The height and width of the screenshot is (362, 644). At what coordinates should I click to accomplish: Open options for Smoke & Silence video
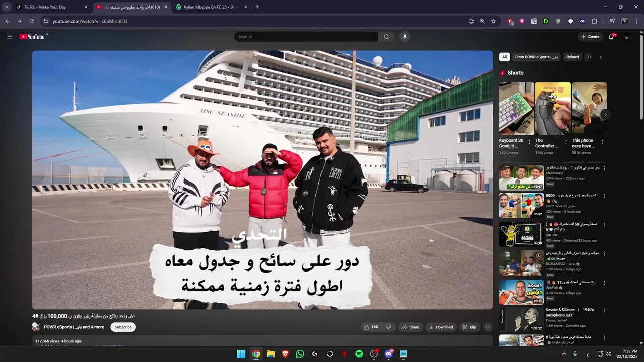pos(605,311)
